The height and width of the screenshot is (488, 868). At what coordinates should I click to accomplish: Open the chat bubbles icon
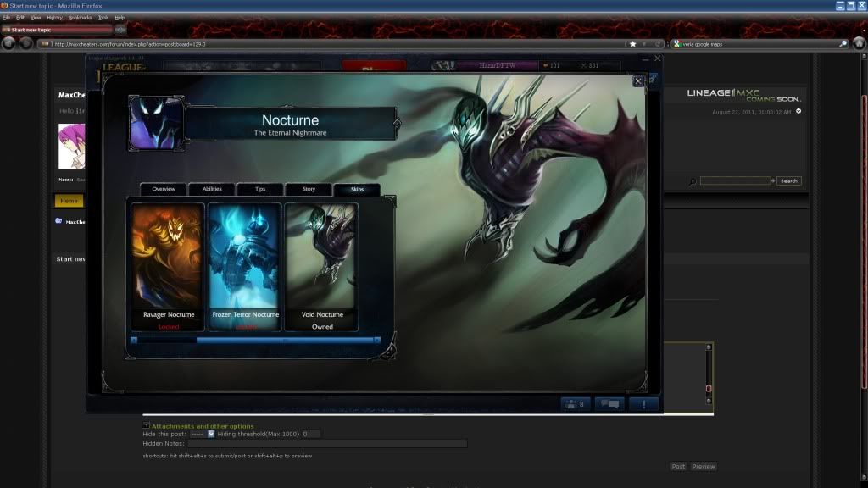[609, 405]
